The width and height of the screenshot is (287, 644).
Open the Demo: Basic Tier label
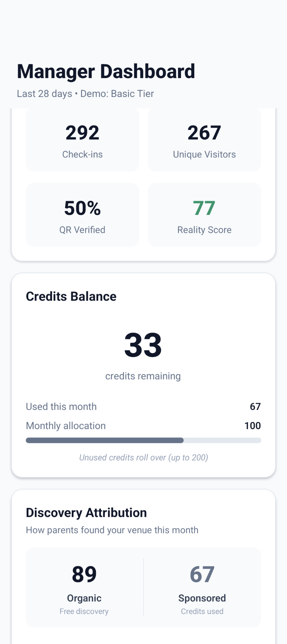pos(116,93)
